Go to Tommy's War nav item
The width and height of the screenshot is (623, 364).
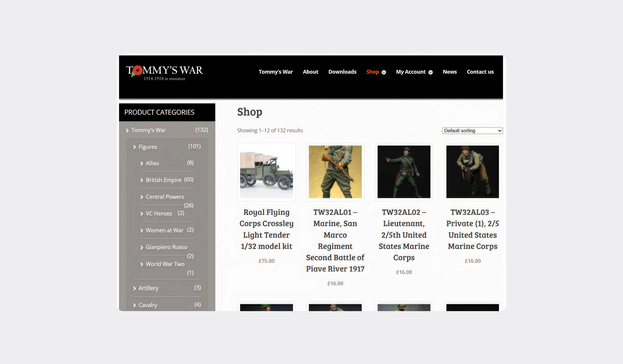tap(276, 72)
